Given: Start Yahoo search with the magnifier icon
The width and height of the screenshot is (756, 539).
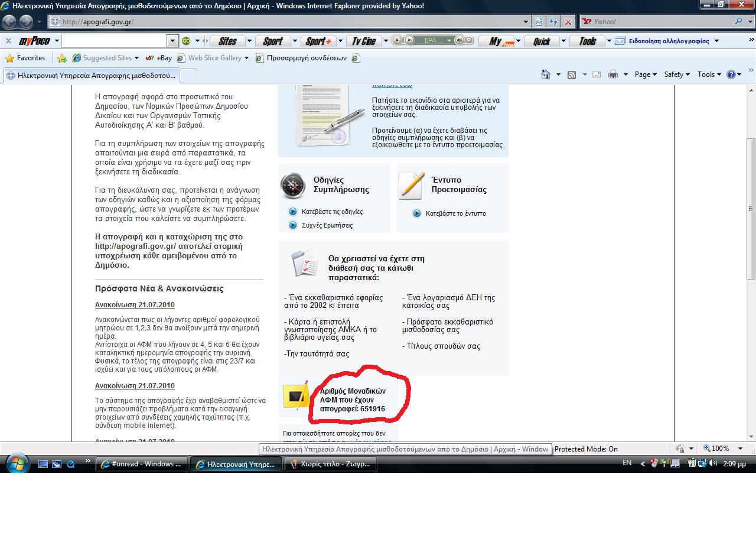Looking at the screenshot, I should (738, 22).
